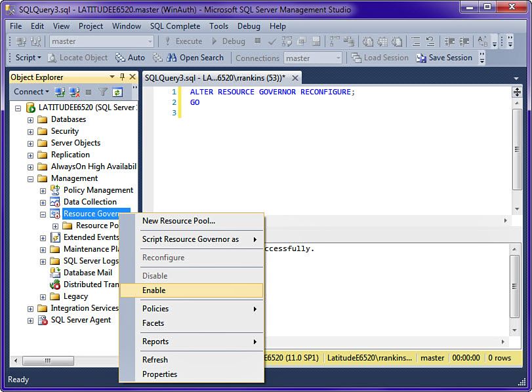Click the Filter funnel icon in Object Explorer
532x392 pixels.
point(103,92)
